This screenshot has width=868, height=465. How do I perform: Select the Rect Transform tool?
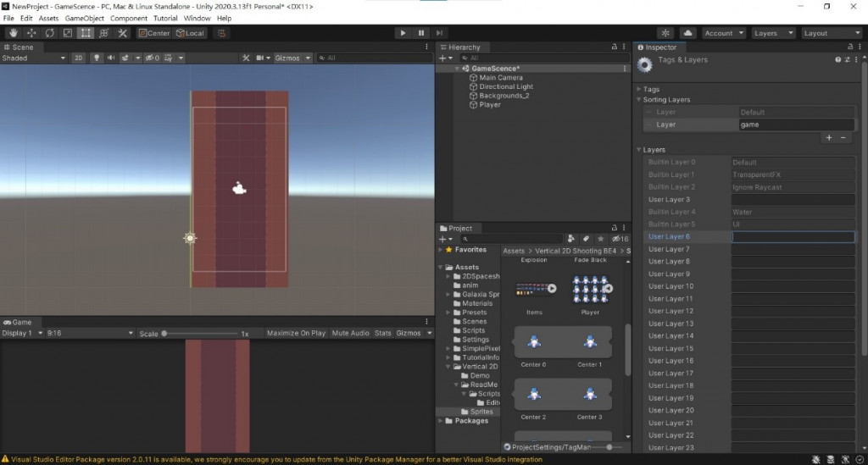click(x=86, y=33)
